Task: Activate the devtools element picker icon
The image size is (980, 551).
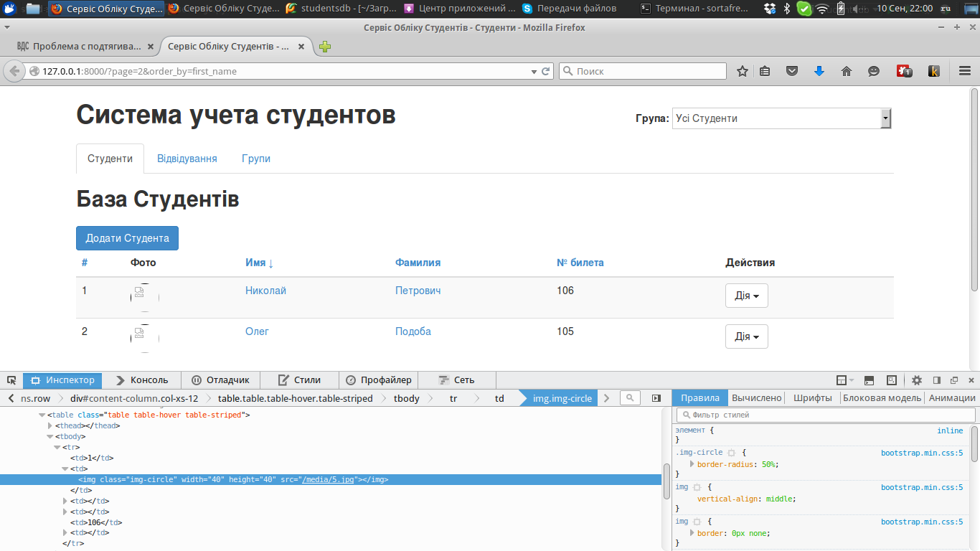Action: click(11, 380)
